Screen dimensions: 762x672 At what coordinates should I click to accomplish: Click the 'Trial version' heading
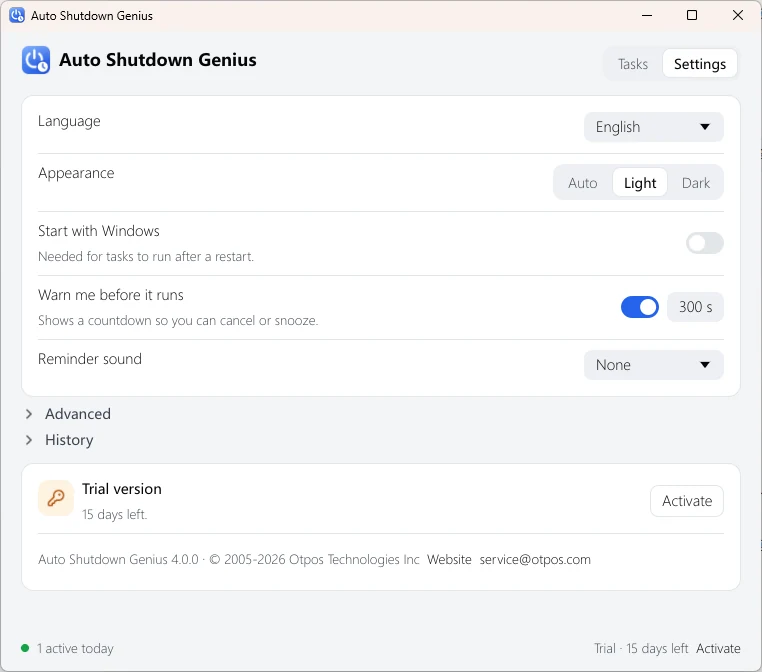pos(121,489)
